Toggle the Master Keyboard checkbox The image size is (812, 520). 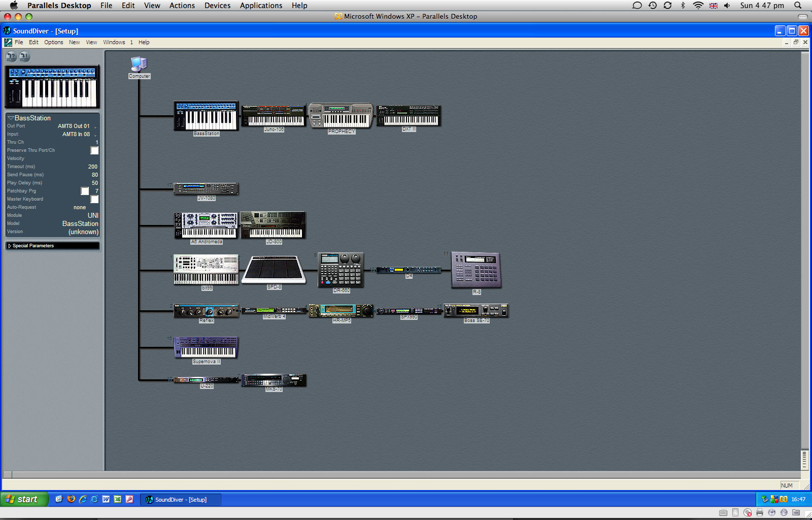pos(94,199)
